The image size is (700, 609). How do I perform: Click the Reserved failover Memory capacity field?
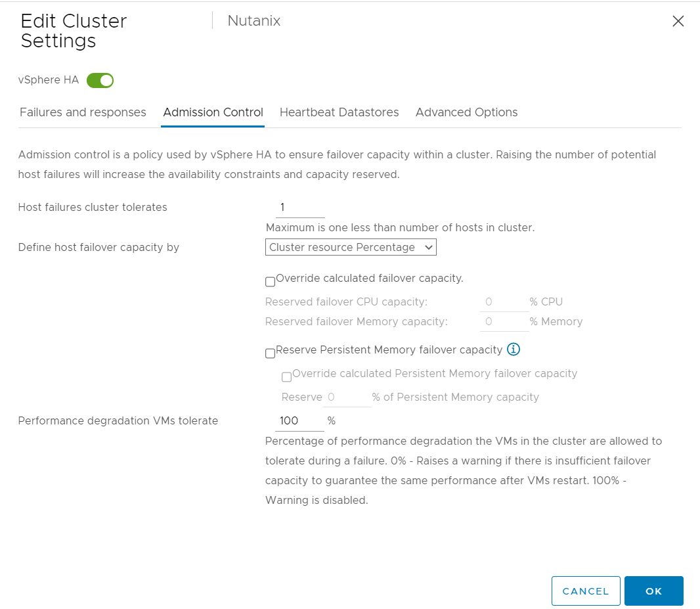503,322
